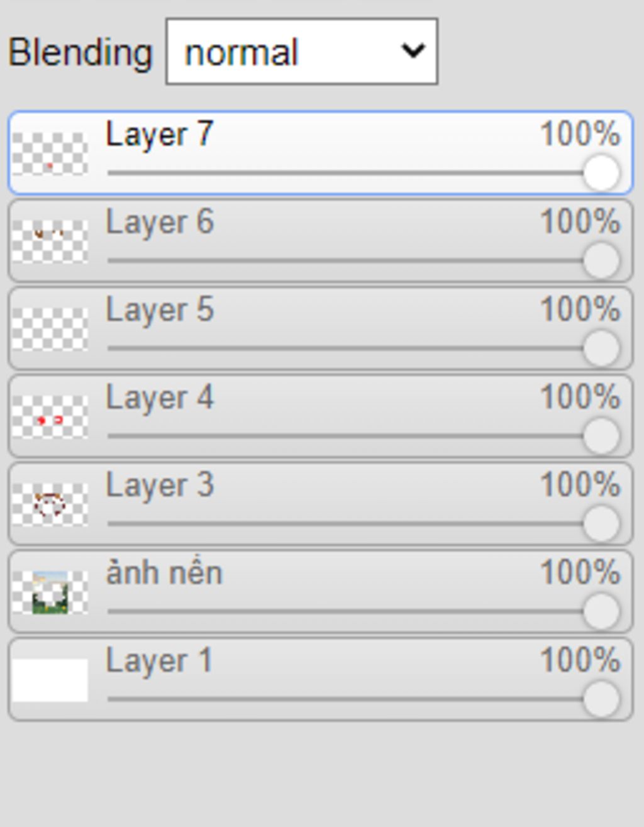Click the Layer 5 100% opacity value
Image resolution: width=644 pixels, height=827 pixels.
click(580, 309)
